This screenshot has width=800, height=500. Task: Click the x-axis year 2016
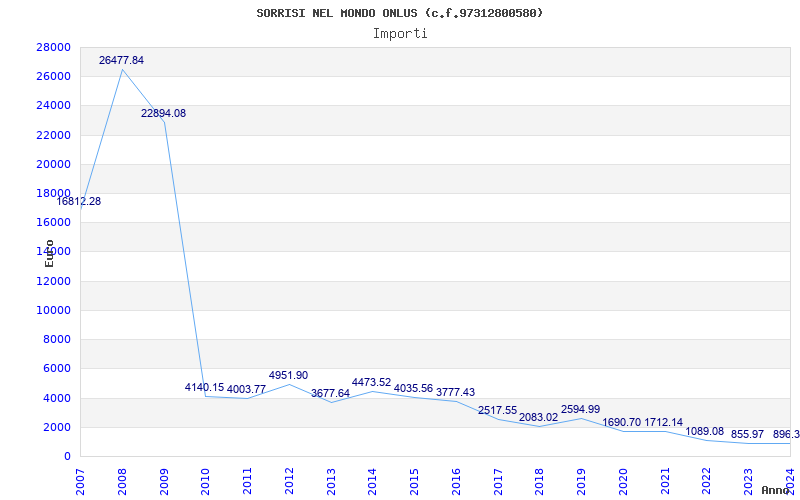(x=456, y=481)
